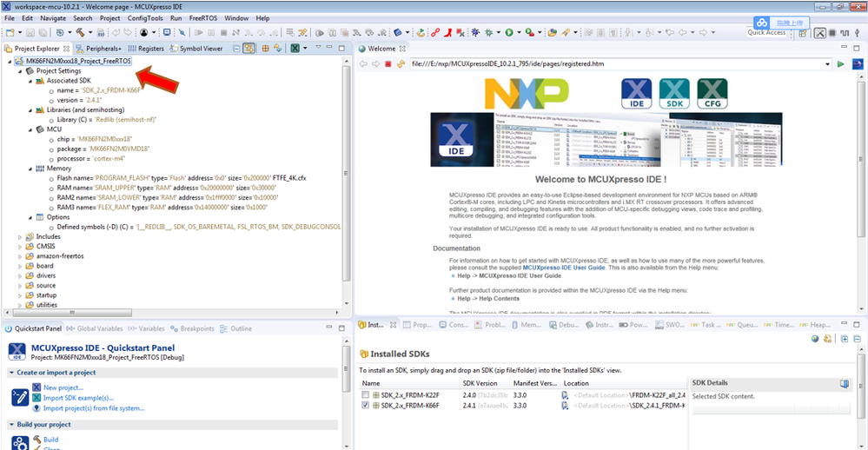Select the chip = 'MK66FN2M0xxx18' entry
Image resolution: width=868 pixels, height=450 pixels.
95,140
